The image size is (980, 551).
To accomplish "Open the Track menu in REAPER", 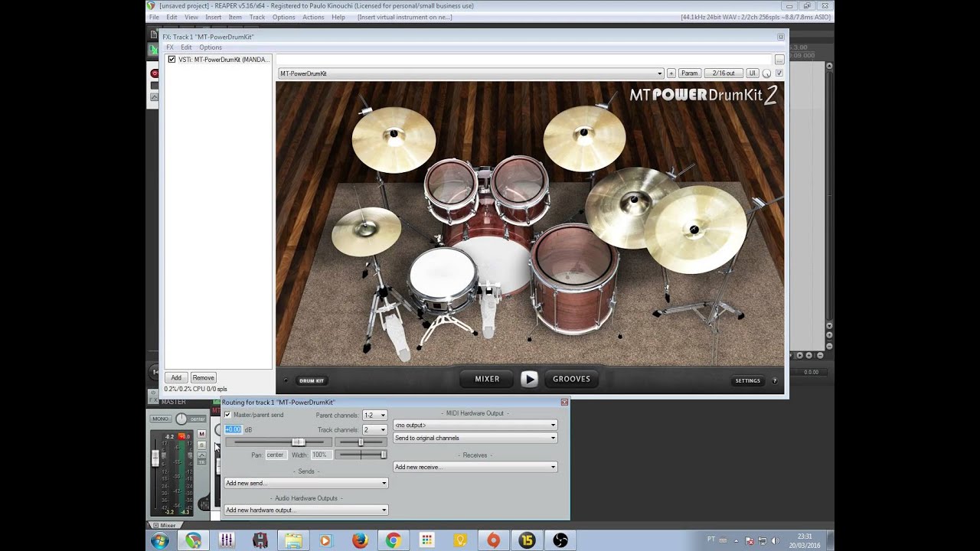I will pos(257,17).
